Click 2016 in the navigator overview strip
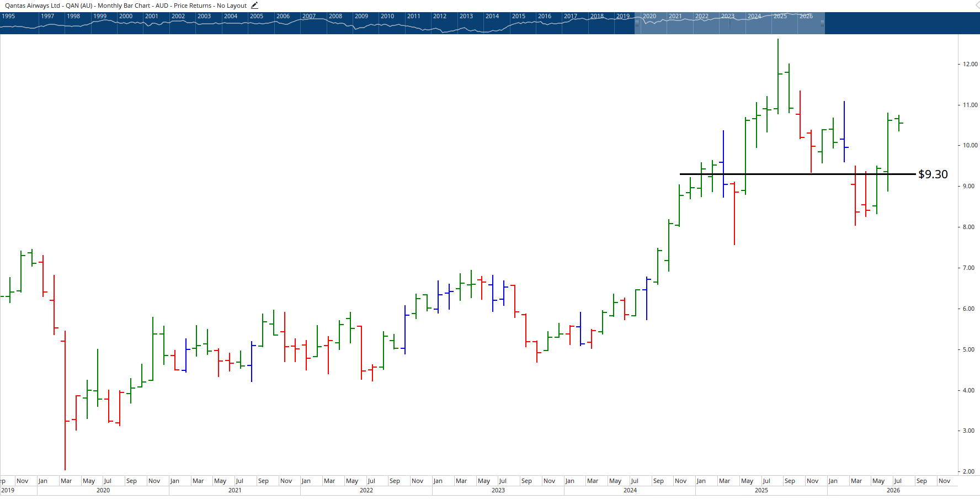Screen dimensions: 980x499 pyautogui.click(x=545, y=16)
